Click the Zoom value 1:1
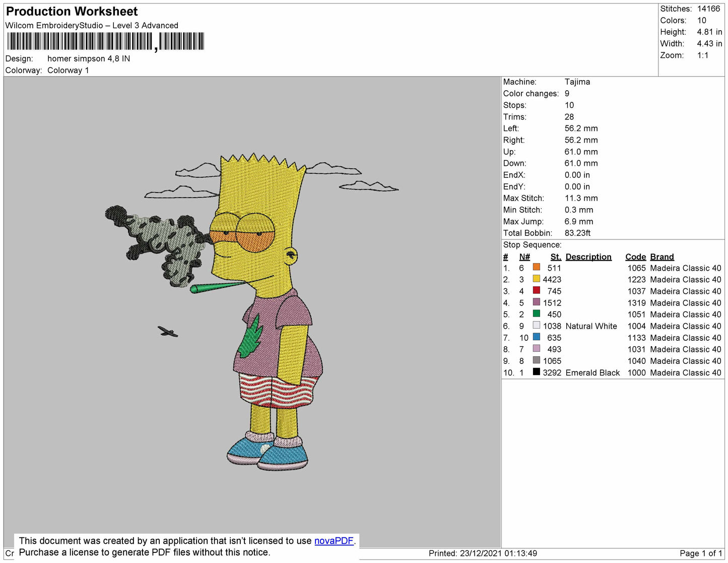 point(703,55)
